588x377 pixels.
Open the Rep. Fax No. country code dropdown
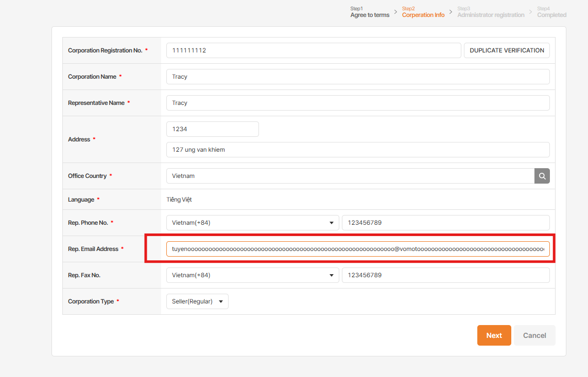click(252, 275)
